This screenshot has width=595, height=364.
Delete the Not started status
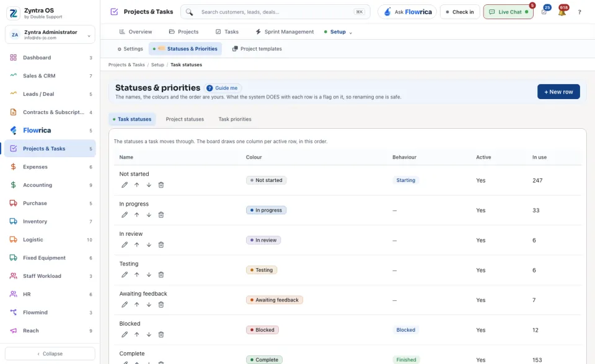(161, 185)
